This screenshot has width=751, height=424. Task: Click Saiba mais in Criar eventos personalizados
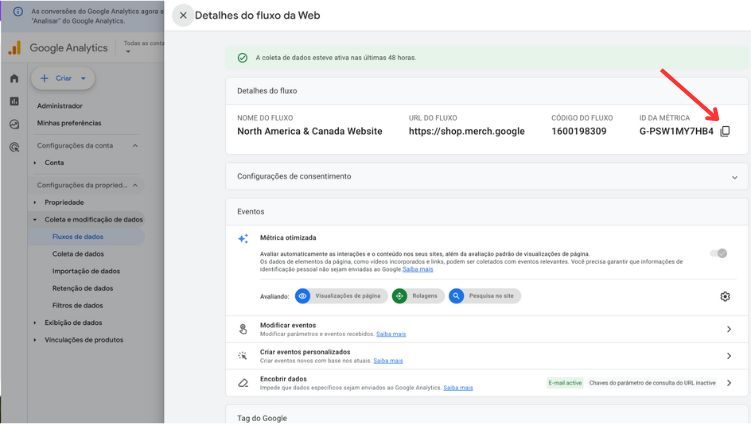(388, 361)
